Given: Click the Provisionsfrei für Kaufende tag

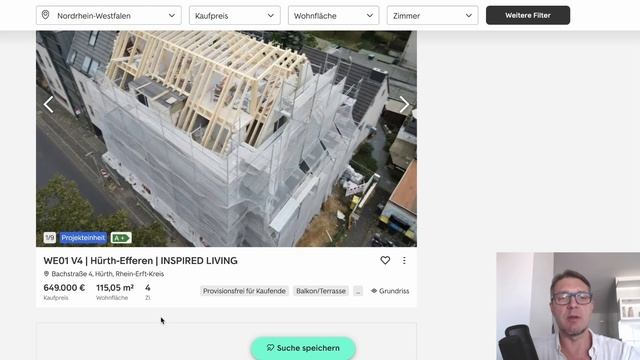Looking at the screenshot, I should coord(244,291).
